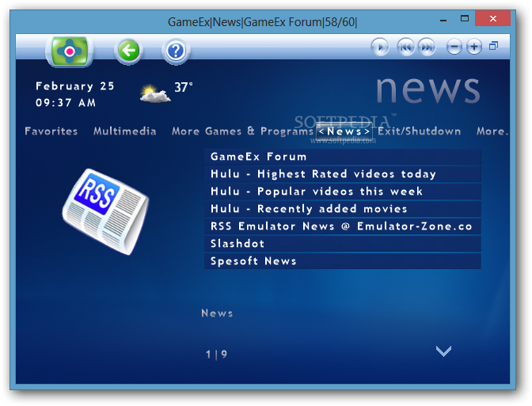This screenshot has height=406, width=532.
Task: Select the GameEx Forum feed
Action: coord(342,157)
